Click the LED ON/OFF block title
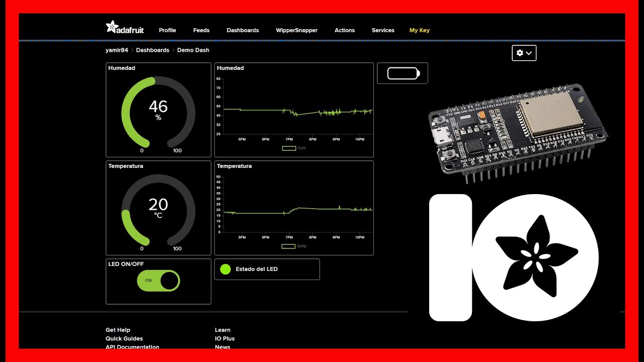644x362 pixels. pyautogui.click(x=126, y=264)
